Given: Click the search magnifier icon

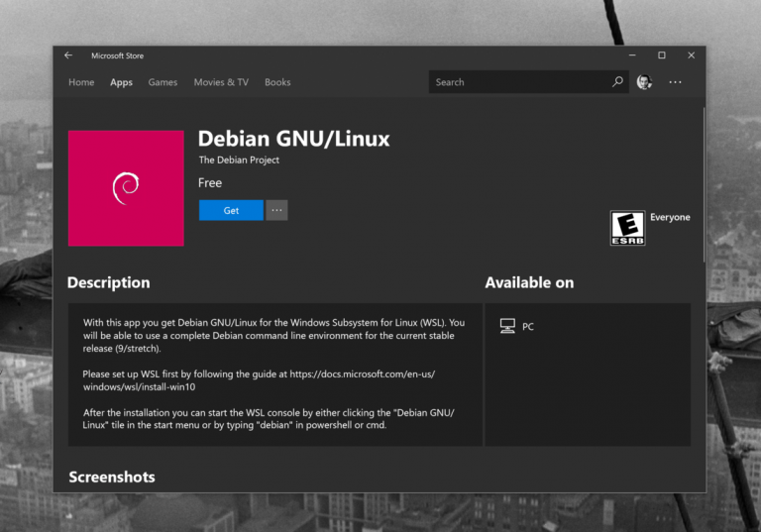Looking at the screenshot, I should tap(617, 81).
